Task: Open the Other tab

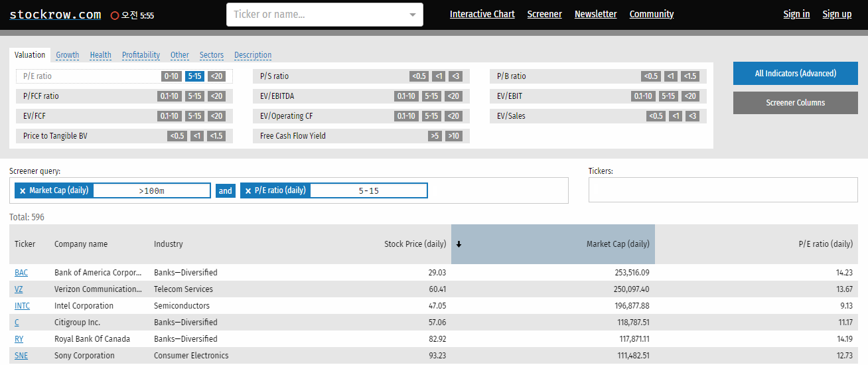Action: click(179, 55)
